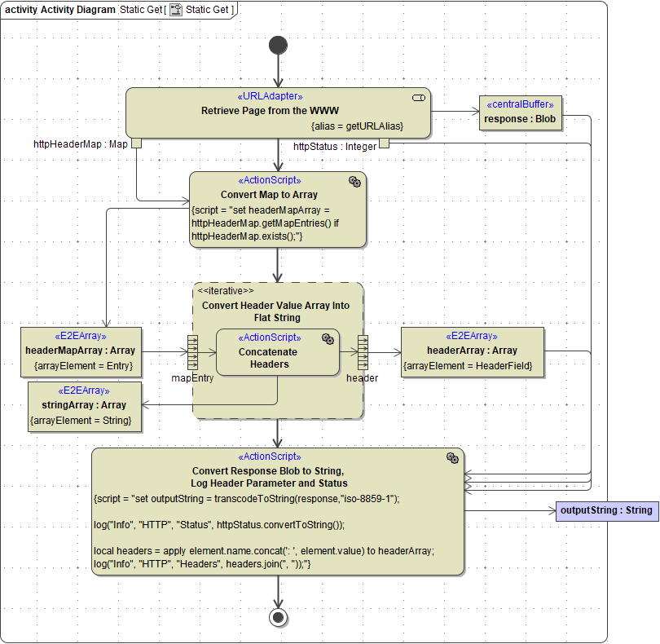The image size is (660, 644).
Task: Click gears icon on Convert Map to Array
Action: click(x=354, y=182)
